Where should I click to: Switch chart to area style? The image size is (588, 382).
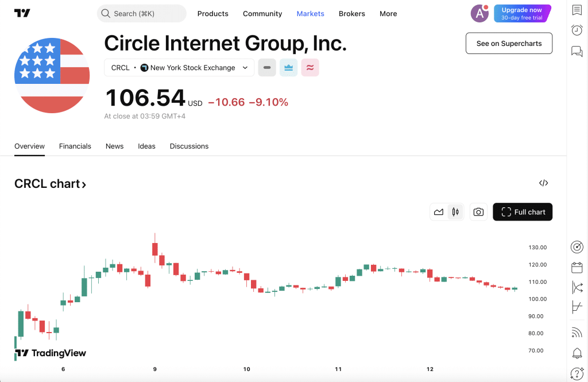[x=439, y=212]
